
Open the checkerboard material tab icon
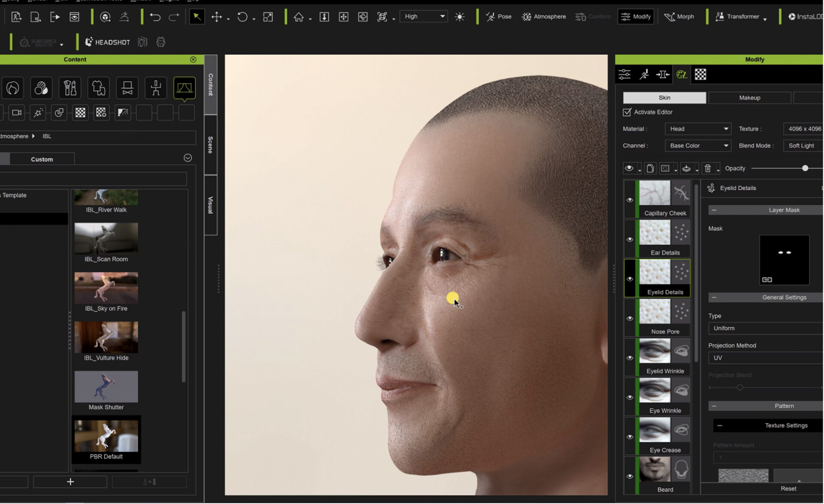700,75
